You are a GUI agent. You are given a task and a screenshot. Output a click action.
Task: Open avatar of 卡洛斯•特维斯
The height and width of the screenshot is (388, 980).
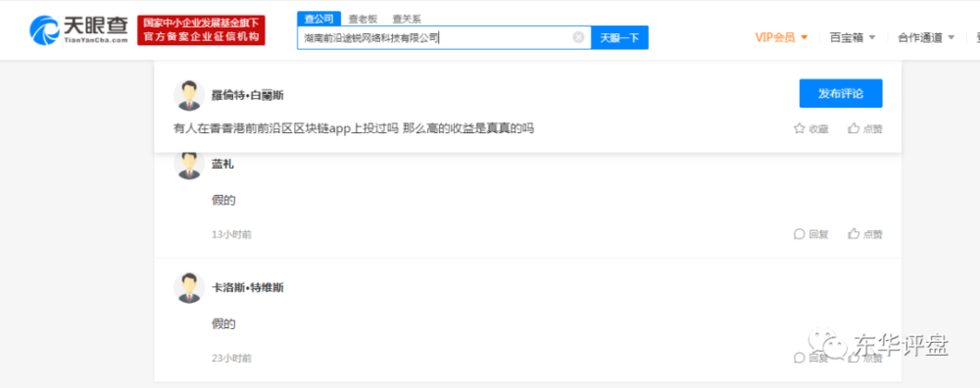(189, 288)
